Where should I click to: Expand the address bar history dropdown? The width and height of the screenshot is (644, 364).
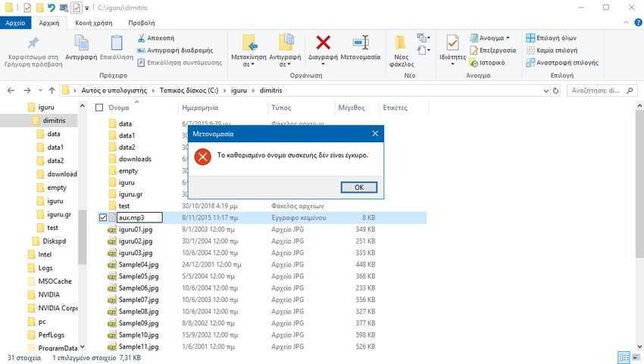(x=546, y=91)
